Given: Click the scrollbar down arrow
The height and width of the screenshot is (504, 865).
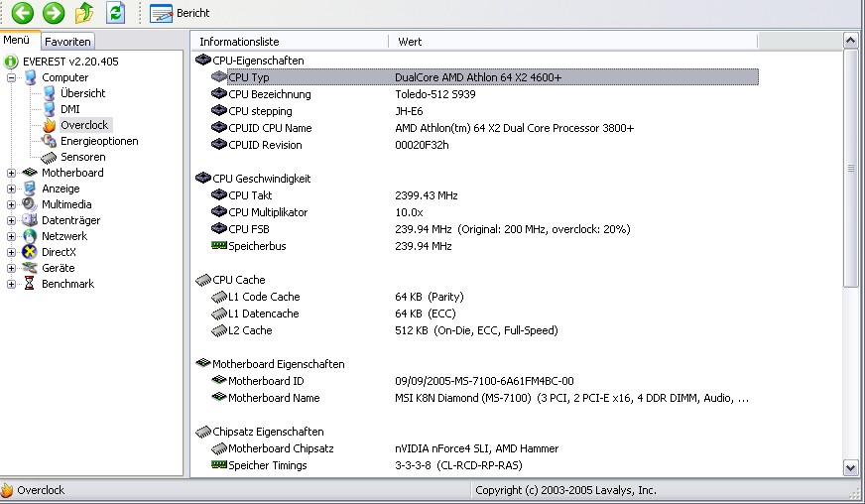Looking at the screenshot, I should click(851, 468).
